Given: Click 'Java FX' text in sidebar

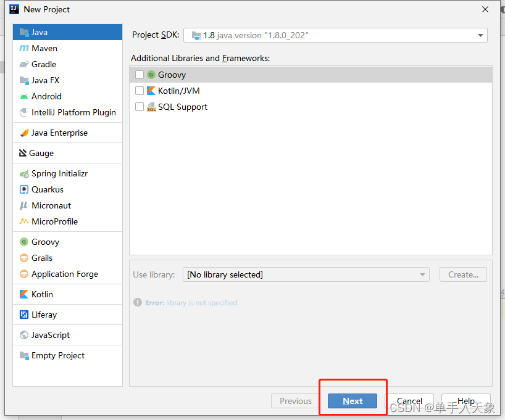Looking at the screenshot, I should click(46, 80).
